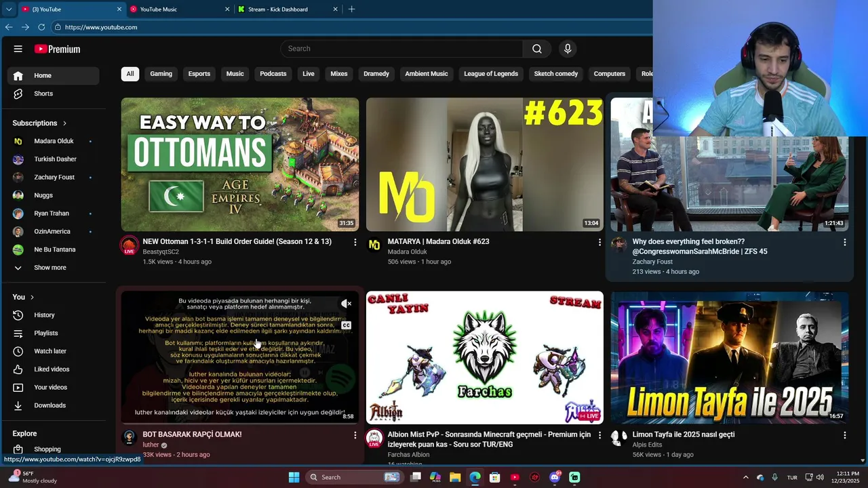Select the Live filter chip

tap(309, 74)
